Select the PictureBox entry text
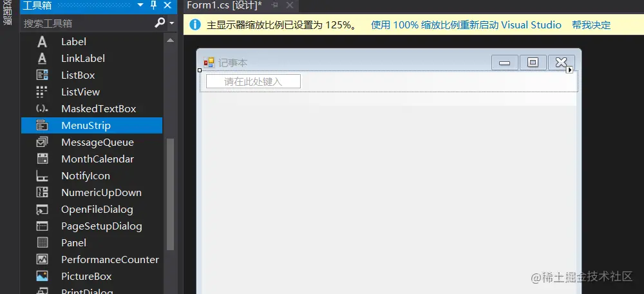The width and height of the screenshot is (644, 294). [x=86, y=277]
